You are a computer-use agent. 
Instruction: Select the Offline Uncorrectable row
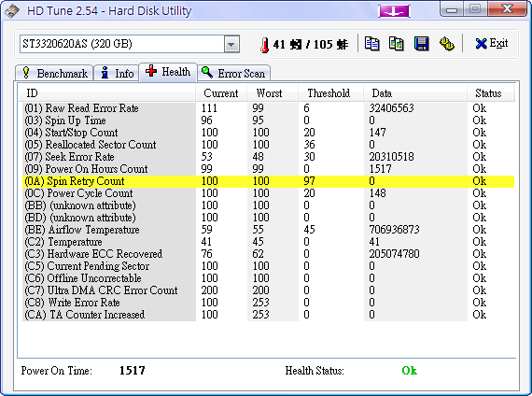click(269, 278)
